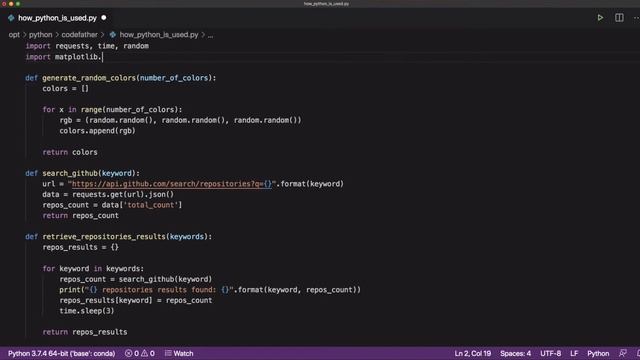Click the print statement 'repositories results found'

coord(210,290)
